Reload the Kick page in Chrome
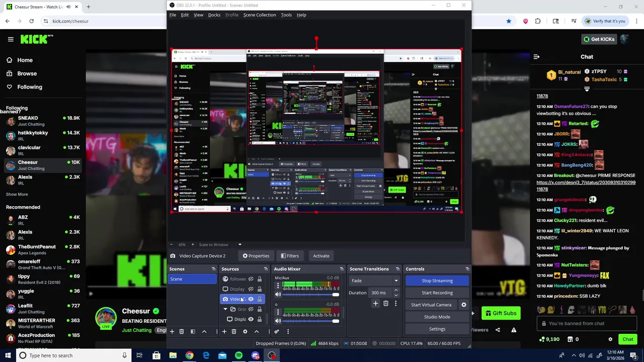This screenshot has height=362, width=644. click(31, 21)
